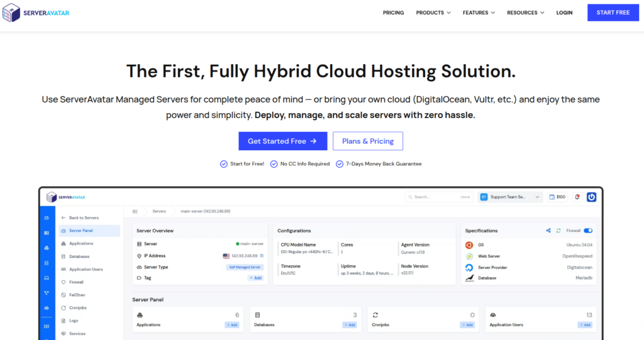Open the PRICING page from the navigation bar
Viewport: 644px width, 340px height.
(393, 13)
